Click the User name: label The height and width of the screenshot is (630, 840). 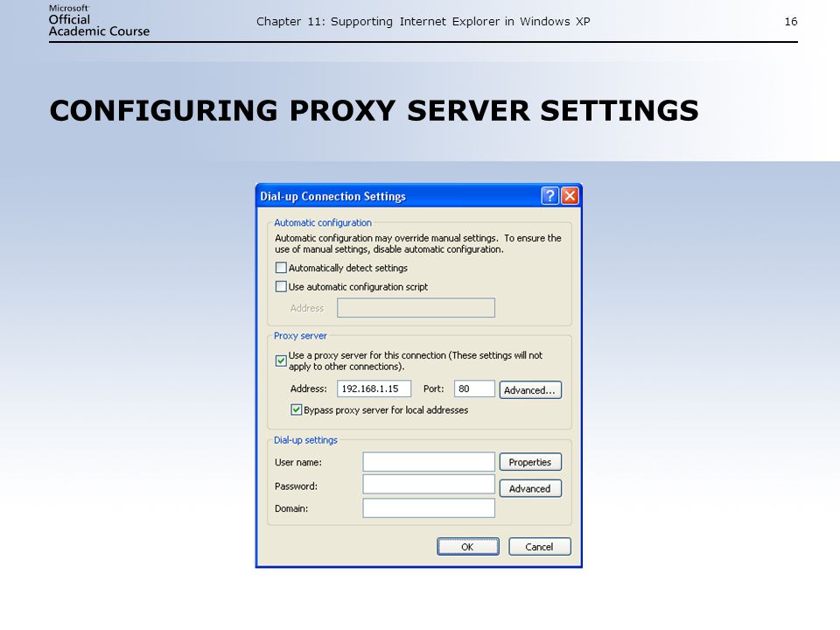297,462
